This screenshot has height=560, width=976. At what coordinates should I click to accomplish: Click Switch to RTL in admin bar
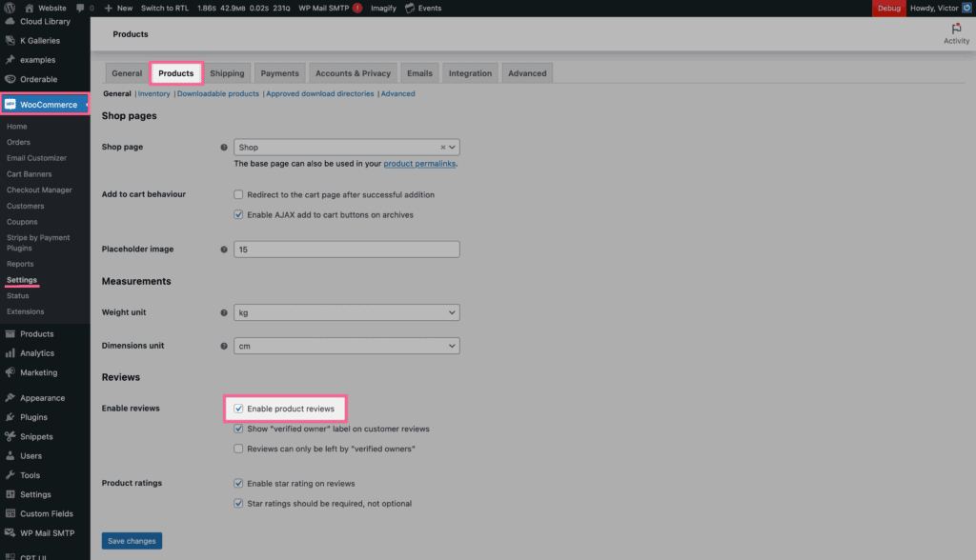click(165, 8)
